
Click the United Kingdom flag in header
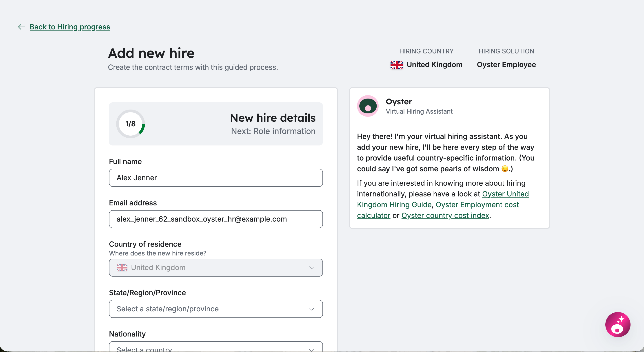(397, 65)
